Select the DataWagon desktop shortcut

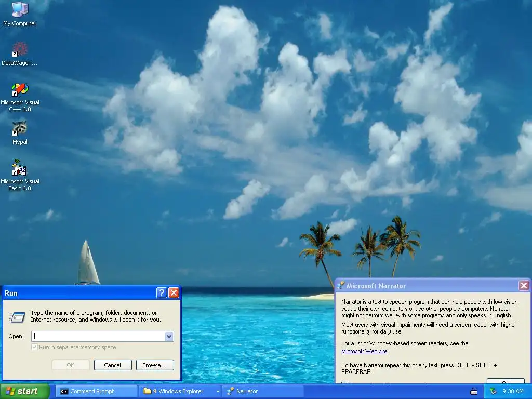coord(20,54)
